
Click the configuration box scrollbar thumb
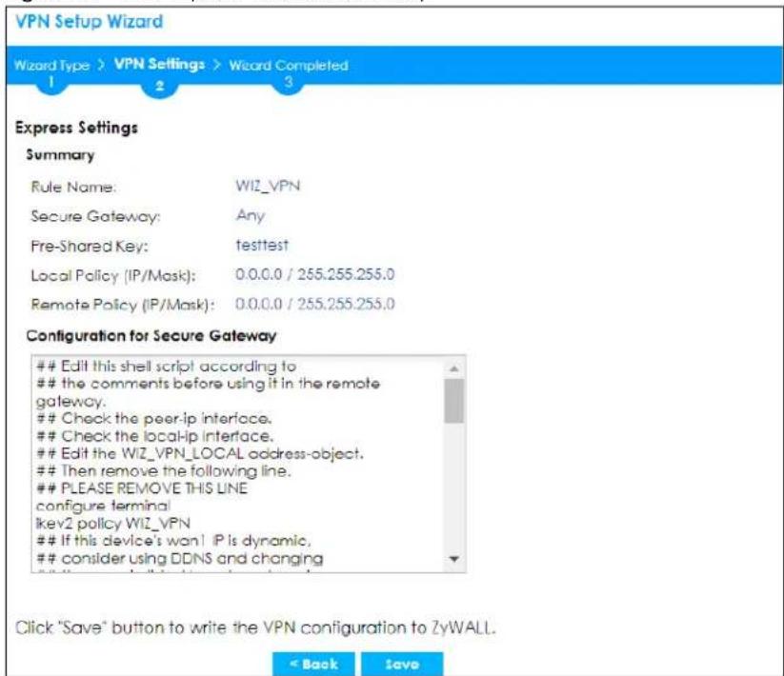pos(454,401)
